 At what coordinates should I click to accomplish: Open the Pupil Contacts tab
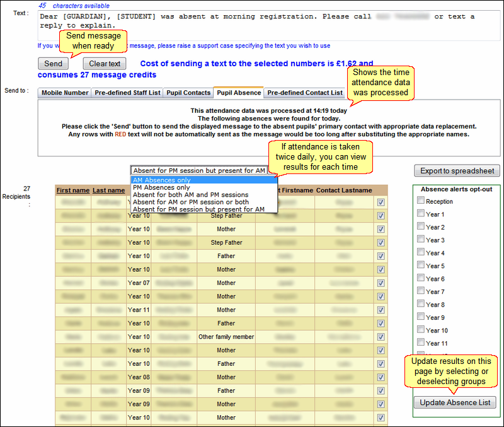click(x=188, y=93)
